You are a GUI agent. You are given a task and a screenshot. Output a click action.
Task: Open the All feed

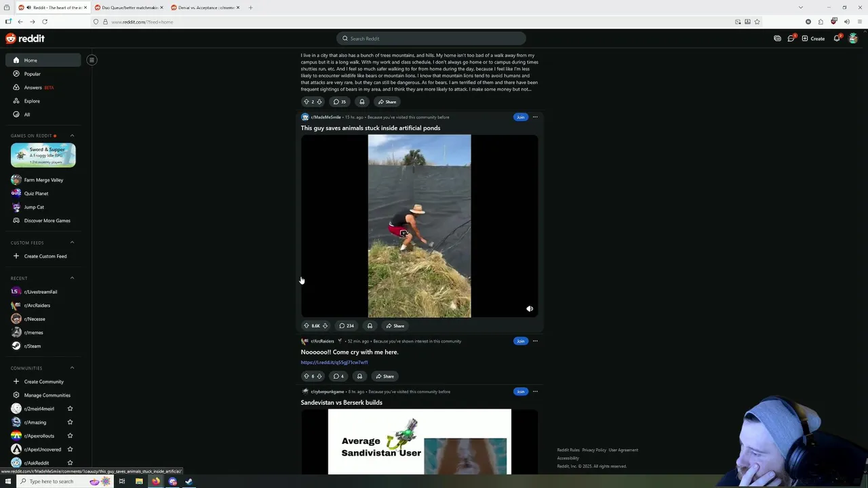coord(43,115)
